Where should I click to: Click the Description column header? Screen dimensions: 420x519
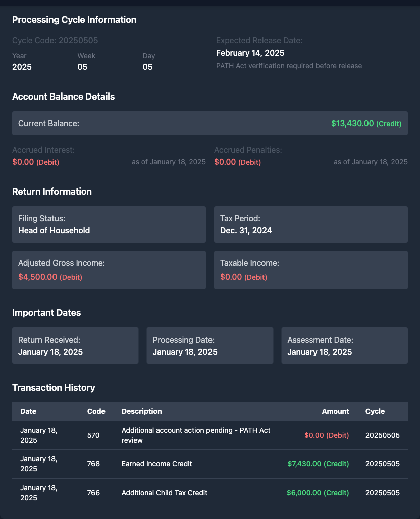tap(142, 411)
